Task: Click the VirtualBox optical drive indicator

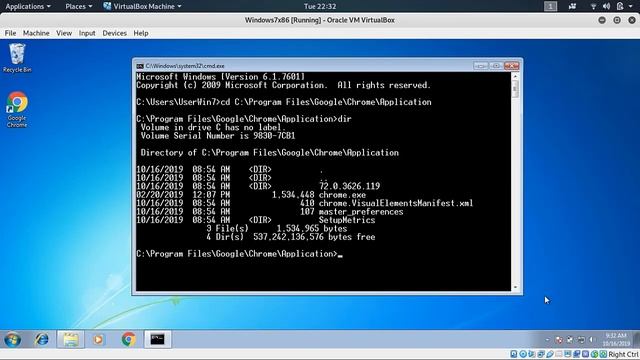Action: (523, 354)
